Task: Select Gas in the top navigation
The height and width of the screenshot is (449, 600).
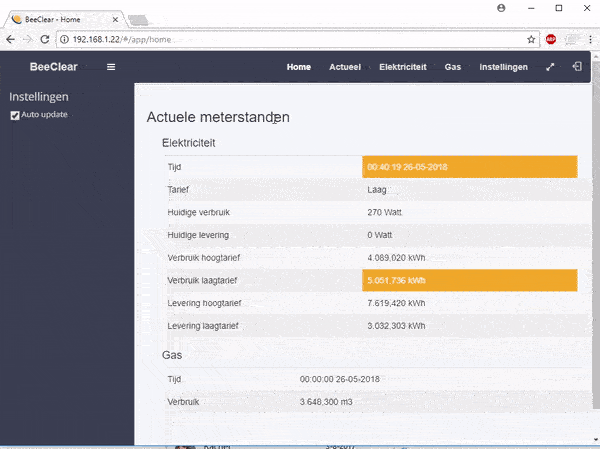Action: click(x=453, y=67)
